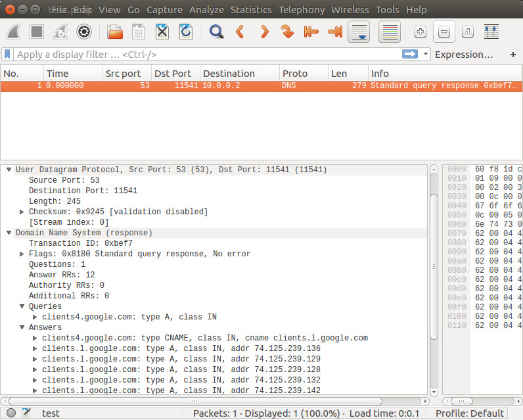
Task: Collapse the User Datagram Protocol tree
Action: (9, 170)
